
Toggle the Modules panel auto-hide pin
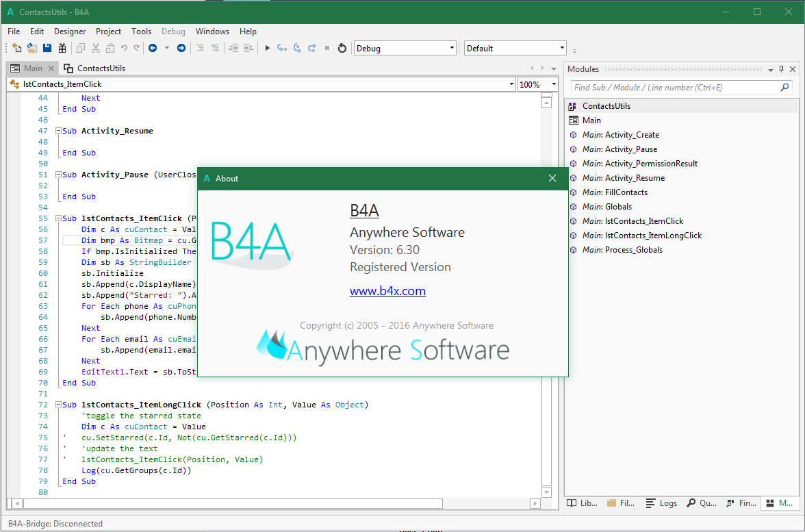click(x=781, y=69)
